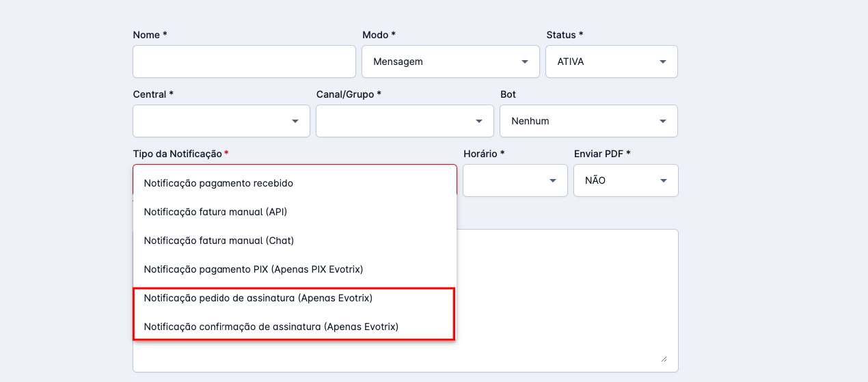
Task: Pick Notificação confirmação de assinatura option
Action: tap(271, 327)
